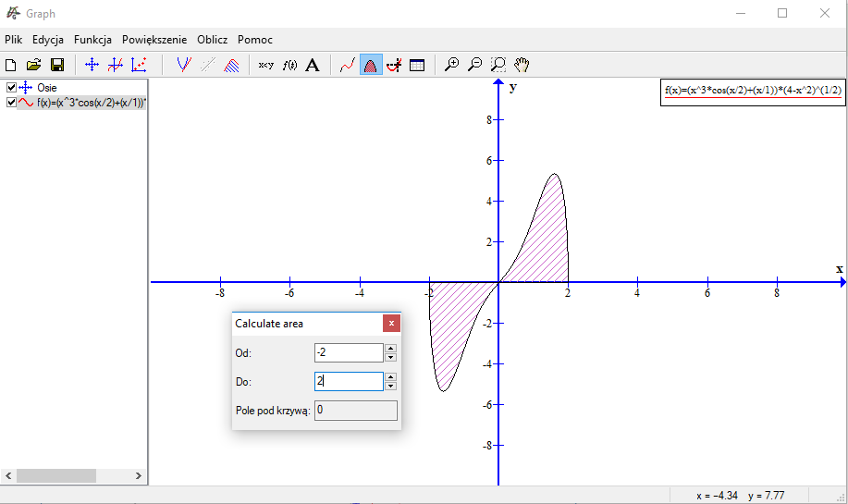Screen dimensions: 848x504
Task: Close the Calculate area dialog
Action: click(392, 324)
